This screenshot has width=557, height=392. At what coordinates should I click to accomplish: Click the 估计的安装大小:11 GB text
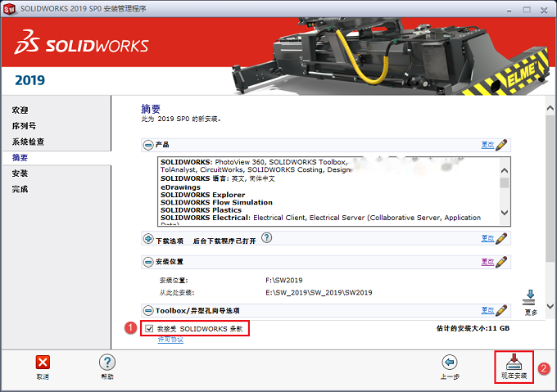[473, 328]
